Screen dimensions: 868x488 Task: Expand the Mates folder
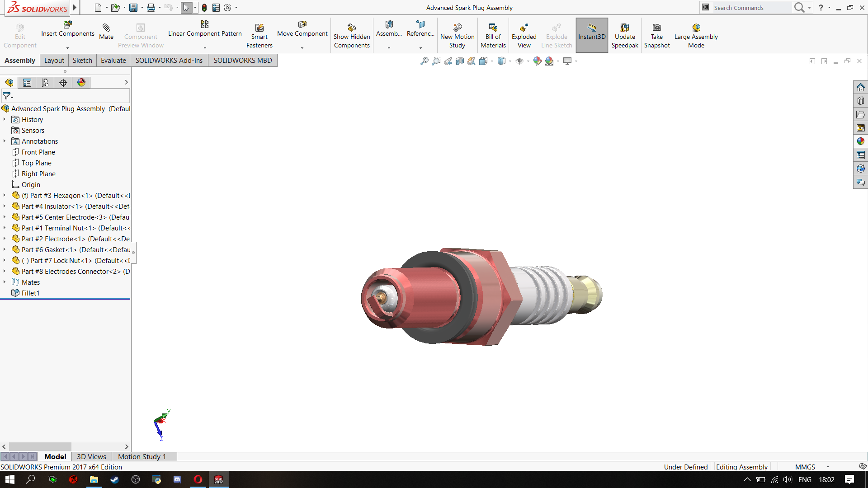point(5,282)
